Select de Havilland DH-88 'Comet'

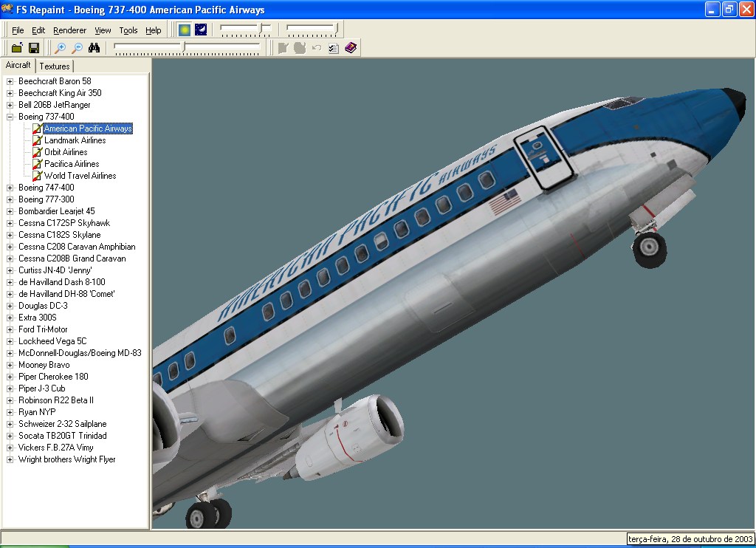[x=66, y=294]
